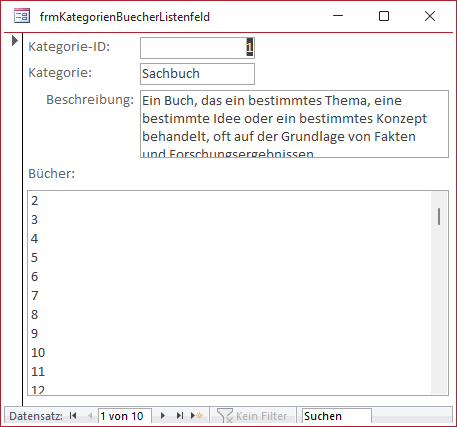Viewport: 457px width, 427px height.
Task: Close the frmKategorienBuecherListenfeld form
Action: pyautogui.click(x=430, y=16)
